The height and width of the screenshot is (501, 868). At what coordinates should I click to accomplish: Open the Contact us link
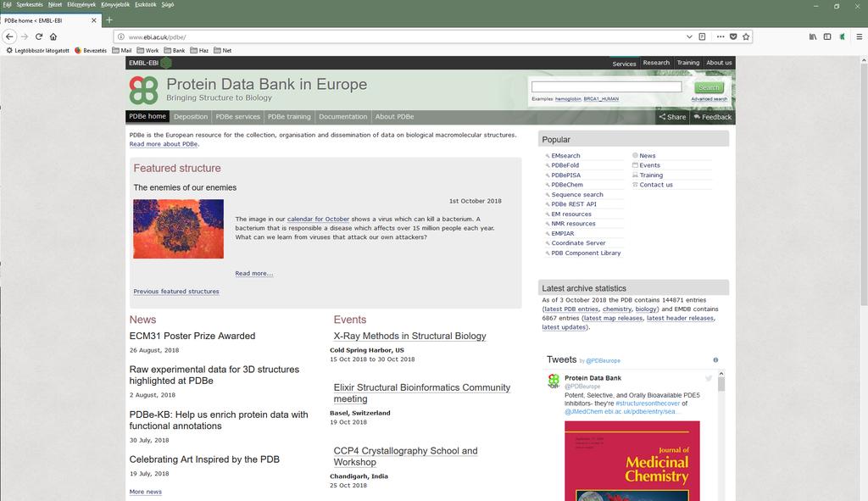pyautogui.click(x=656, y=185)
